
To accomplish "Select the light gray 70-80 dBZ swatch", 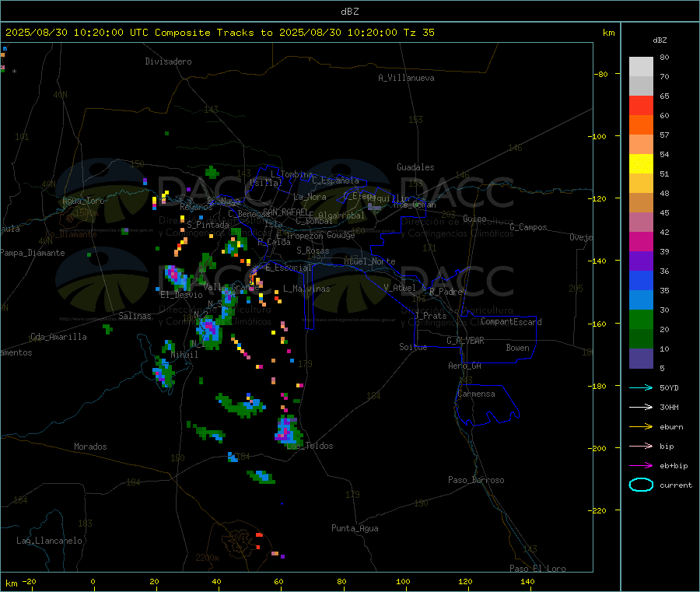I will click(x=641, y=67).
